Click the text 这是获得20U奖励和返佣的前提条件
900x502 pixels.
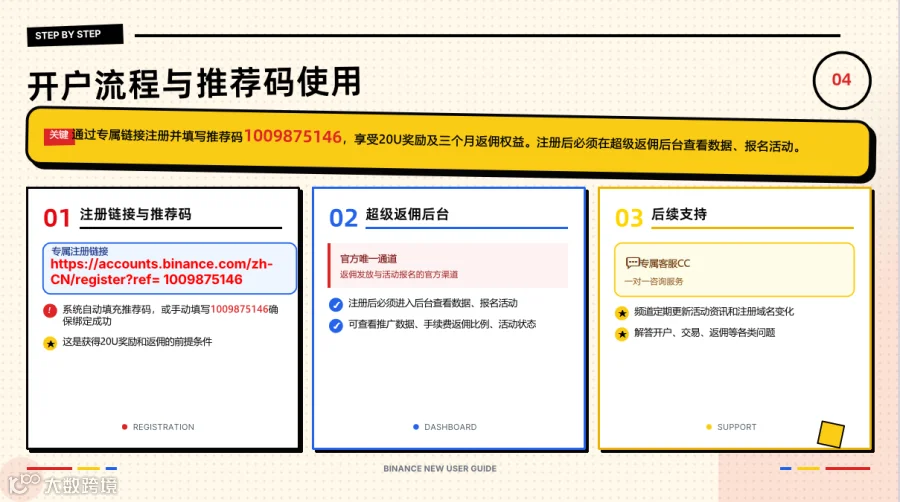[137, 341]
